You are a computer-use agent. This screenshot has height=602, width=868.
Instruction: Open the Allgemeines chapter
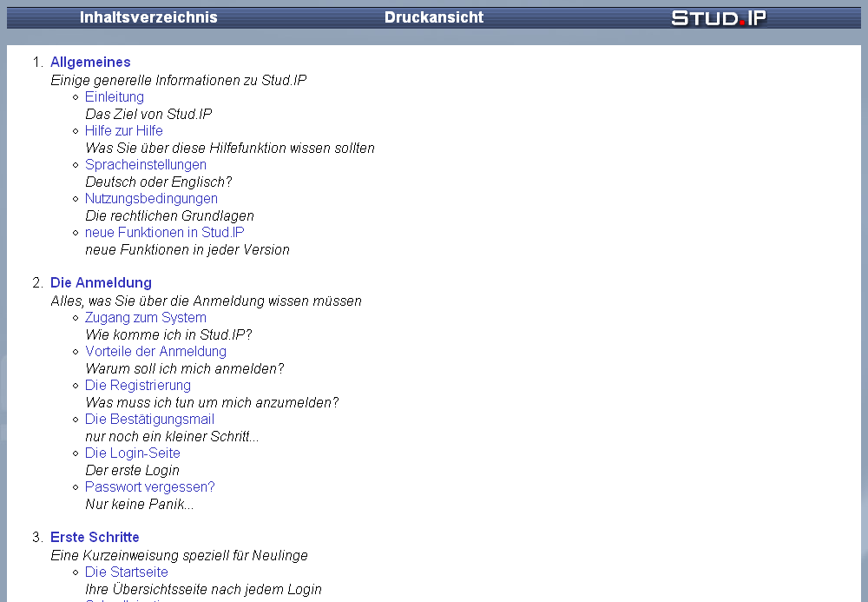[90, 62]
